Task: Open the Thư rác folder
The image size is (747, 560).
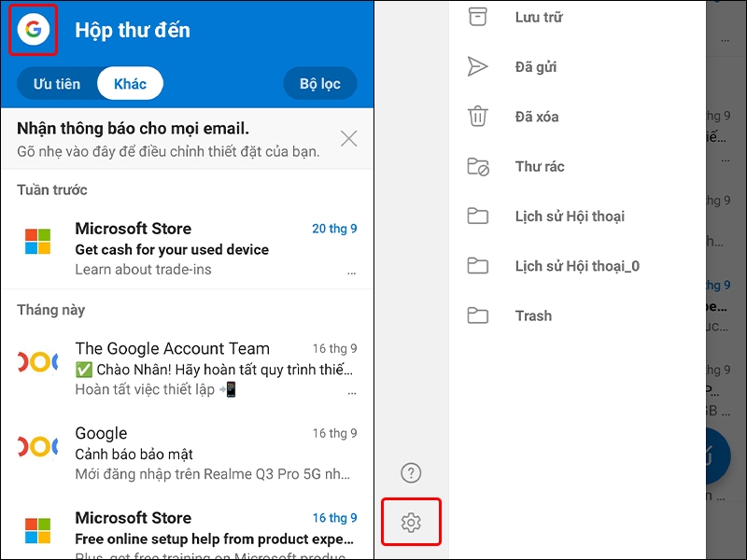Action: (x=540, y=167)
